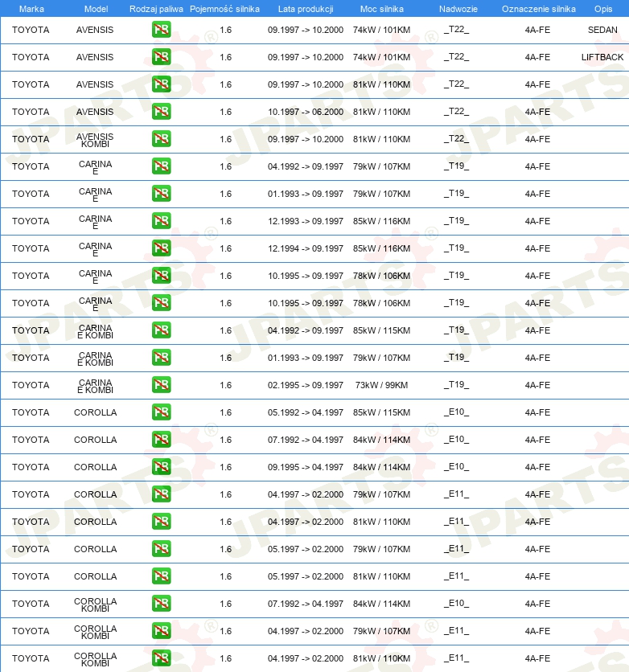Click '05.1997 -> 02.2000' in the COROLLA 79kW row
Screen dimensions: 629x672
coord(306,550)
